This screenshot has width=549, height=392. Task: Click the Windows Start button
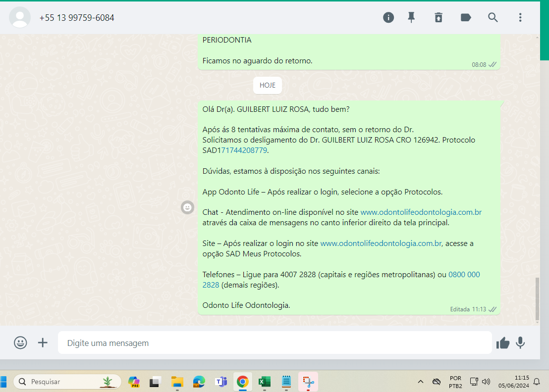tap(3, 382)
